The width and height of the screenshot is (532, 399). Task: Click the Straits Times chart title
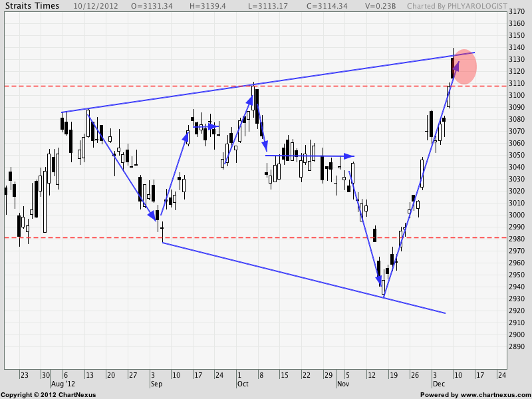31,6
